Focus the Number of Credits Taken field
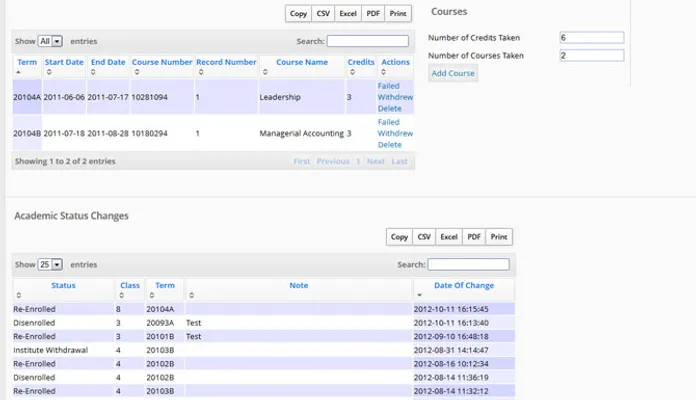The width and height of the screenshot is (696, 400). [592, 38]
